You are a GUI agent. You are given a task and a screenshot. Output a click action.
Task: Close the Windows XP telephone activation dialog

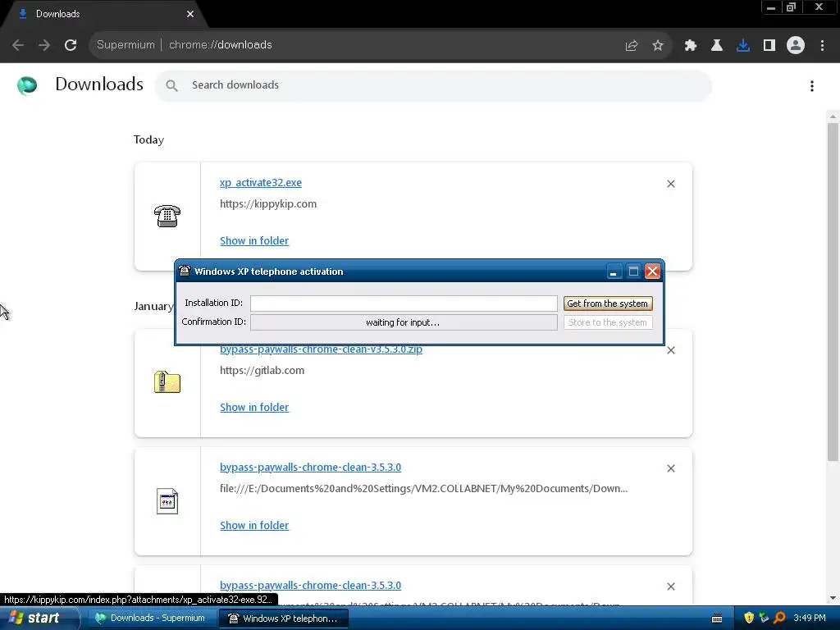pyautogui.click(x=652, y=272)
